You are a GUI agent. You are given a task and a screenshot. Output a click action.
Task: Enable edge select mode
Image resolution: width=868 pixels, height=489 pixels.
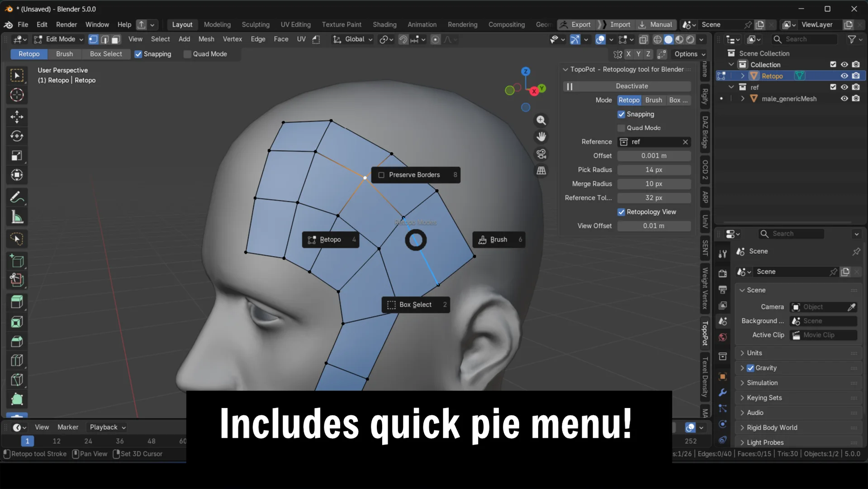(104, 39)
